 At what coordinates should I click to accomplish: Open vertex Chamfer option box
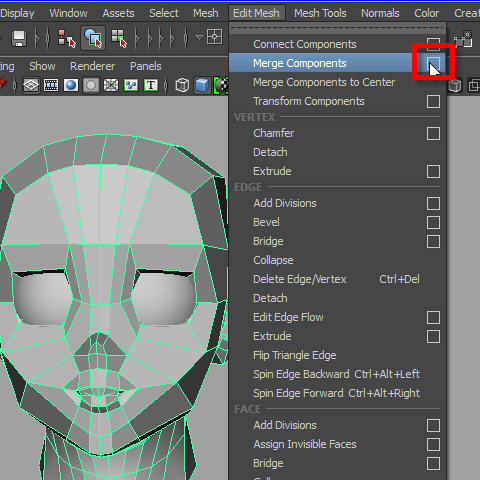(x=433, y=133)
